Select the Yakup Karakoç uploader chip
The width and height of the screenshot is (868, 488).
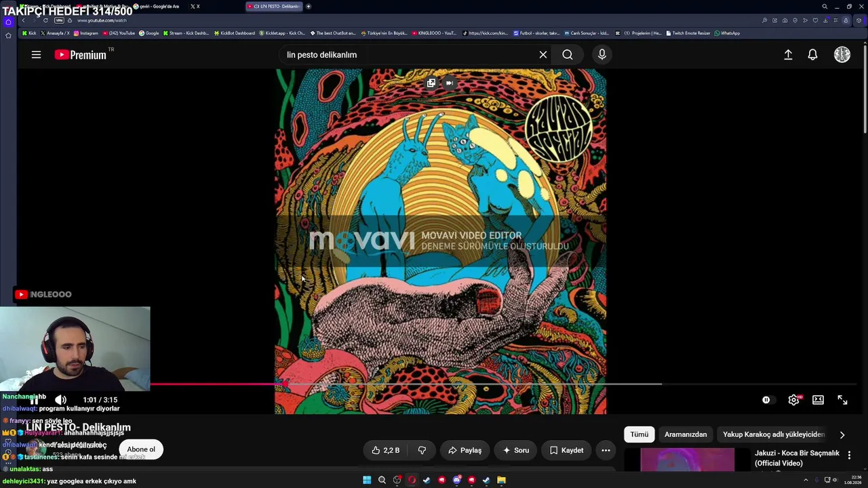coord(774,434)
